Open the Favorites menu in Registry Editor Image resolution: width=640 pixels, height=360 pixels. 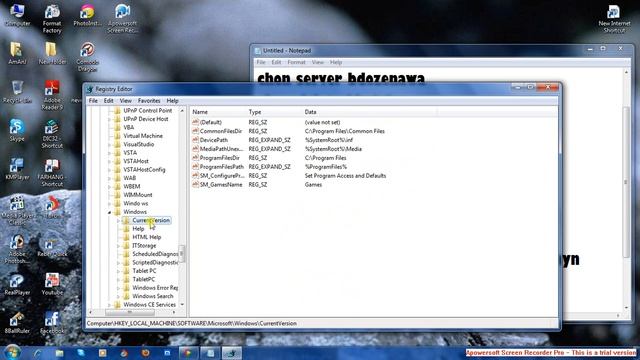[149, 100]
